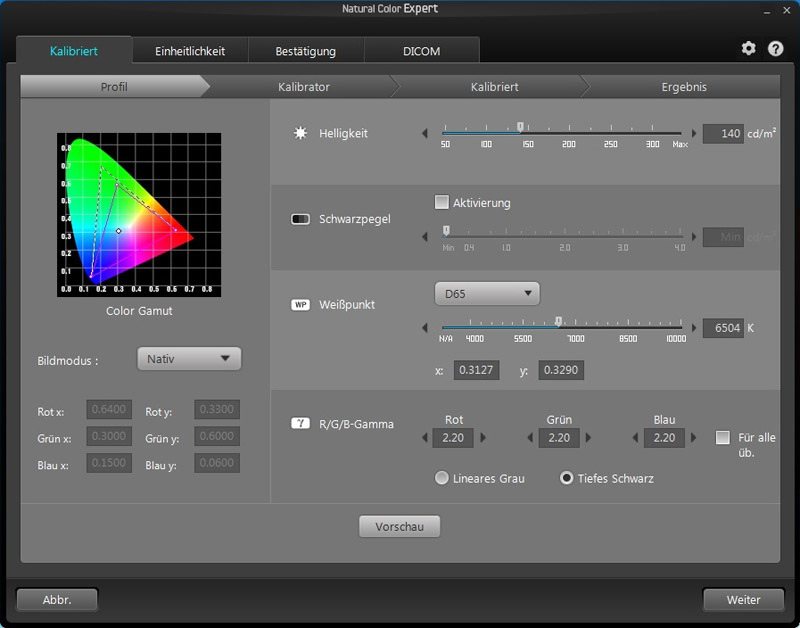This screenshot has width=800, height=628.
Task: Click the Vorschau button
Action: coord(399,526)
